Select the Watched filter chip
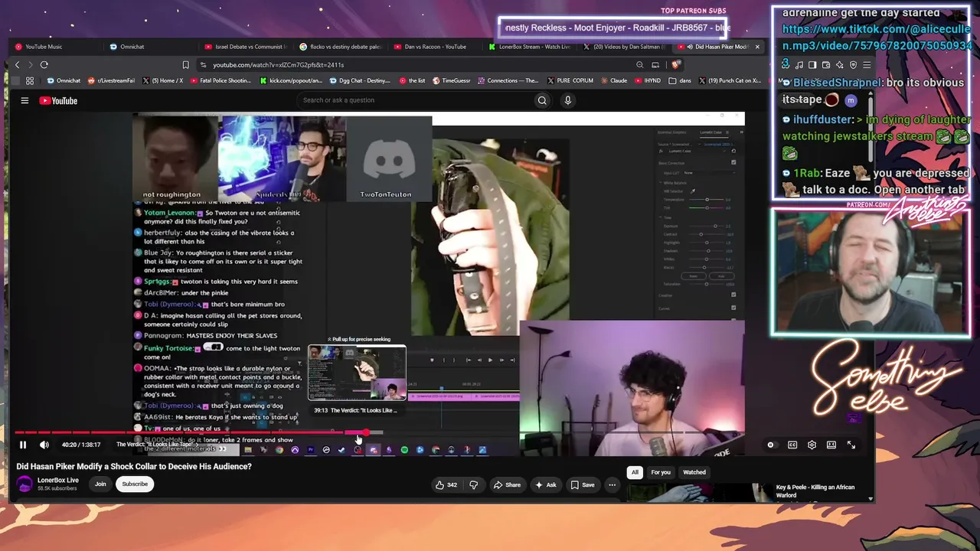Screen dimensions: 980x551 pos(694,472)
